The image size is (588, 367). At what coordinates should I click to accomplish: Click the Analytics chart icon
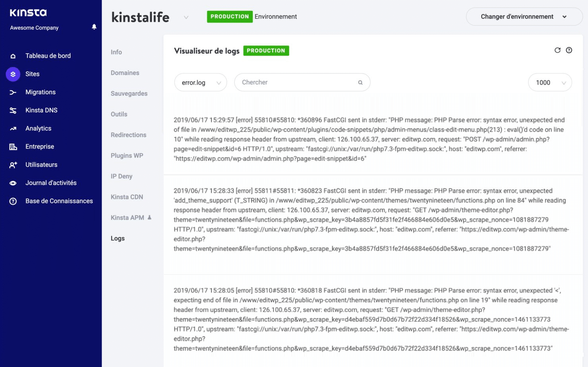pyautogui.click(x=13, y=129)
